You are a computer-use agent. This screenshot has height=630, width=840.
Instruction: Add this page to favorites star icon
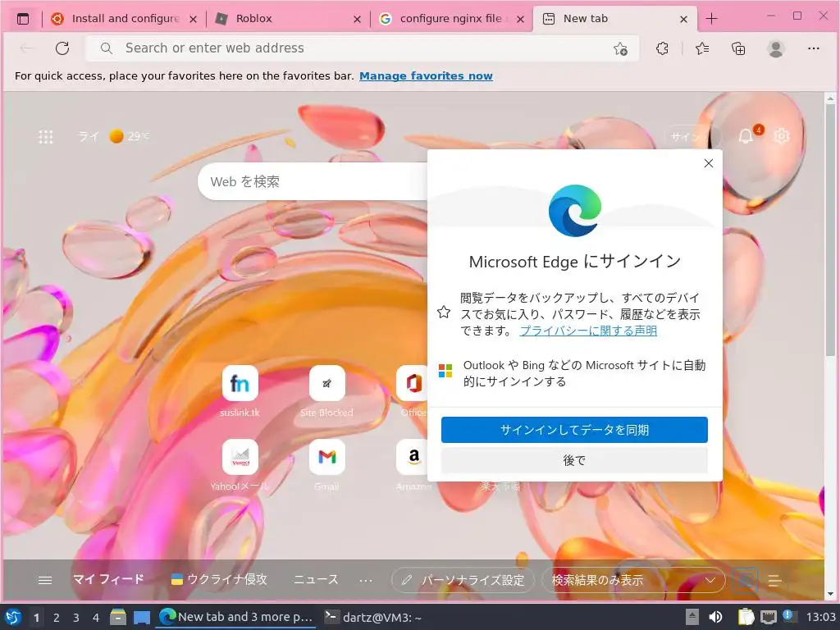click(620, 48)
